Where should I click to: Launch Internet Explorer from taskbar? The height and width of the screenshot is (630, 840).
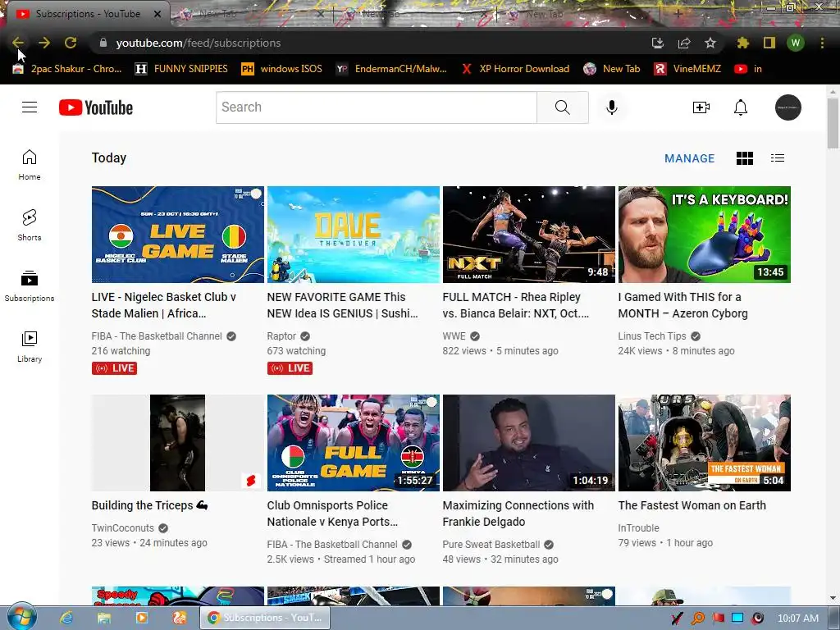click(66, 618)
